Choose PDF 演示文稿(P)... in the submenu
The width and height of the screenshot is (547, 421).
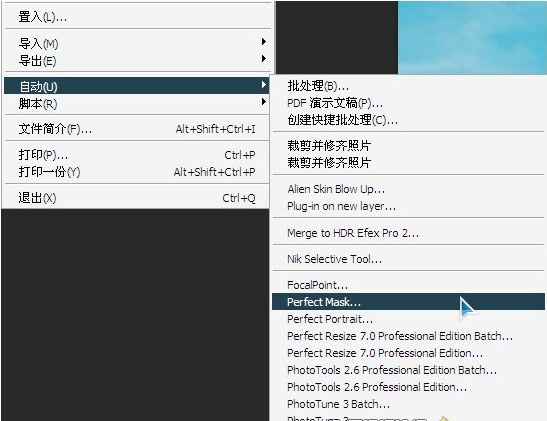[408, 103]
